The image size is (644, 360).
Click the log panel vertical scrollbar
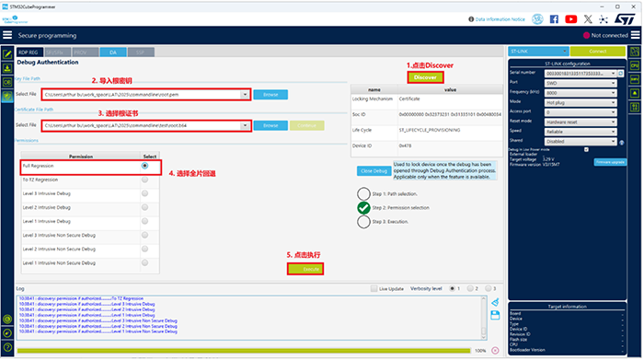pyautogui.click(x=484, y=318)
